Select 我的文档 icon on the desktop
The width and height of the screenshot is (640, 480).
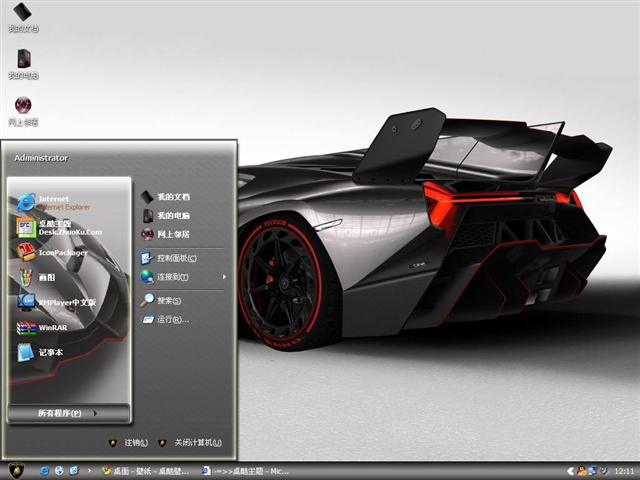[x=23, y=17]
